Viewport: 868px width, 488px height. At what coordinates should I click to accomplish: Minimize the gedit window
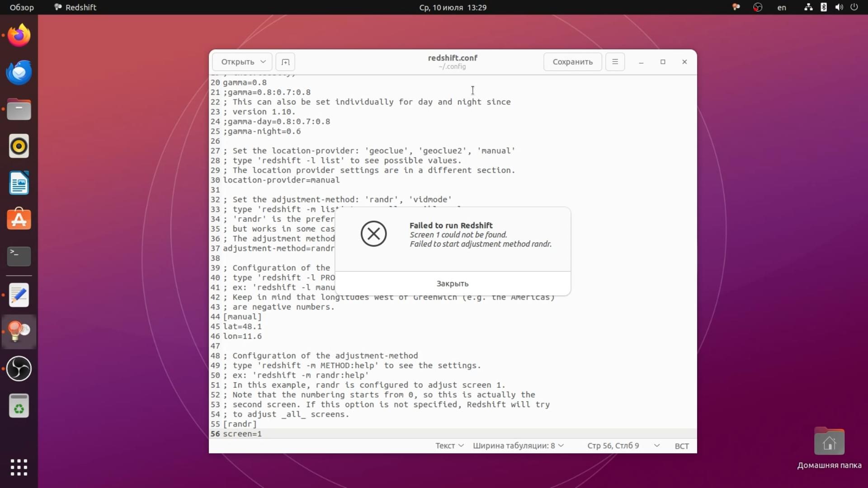click(641, 62)
